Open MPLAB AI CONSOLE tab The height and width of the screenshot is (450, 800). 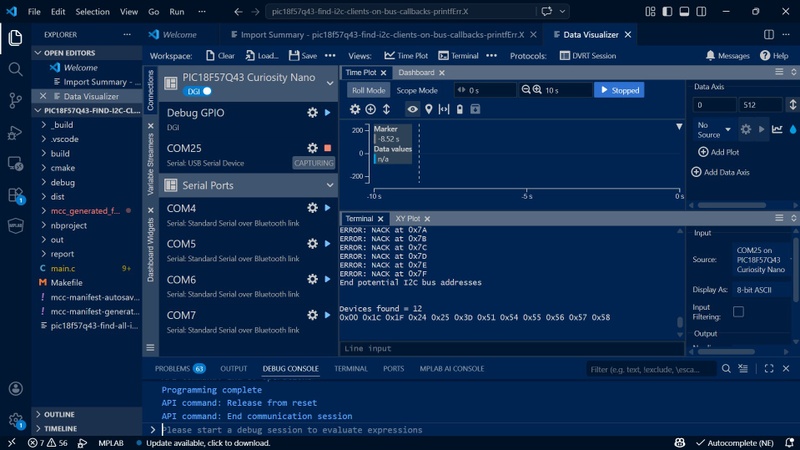[452, 368]
